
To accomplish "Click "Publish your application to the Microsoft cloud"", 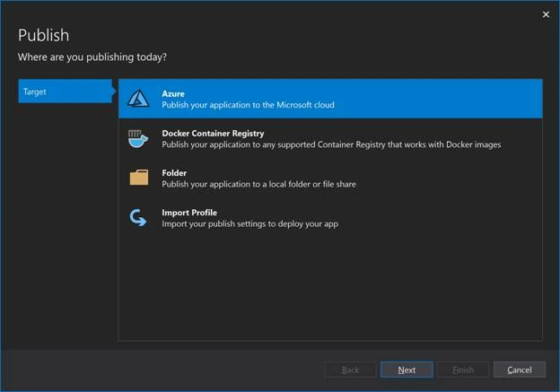I will [x=249, y=105].
